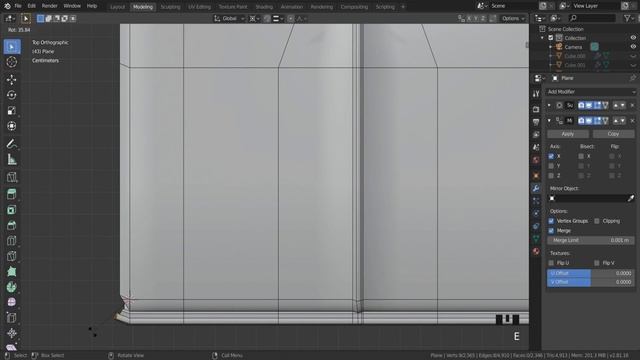Image resolution: width=640 pixels, height=360 pixels.
Task: Switch to the UV Editing workspace tab
Action: pos(199,7)
